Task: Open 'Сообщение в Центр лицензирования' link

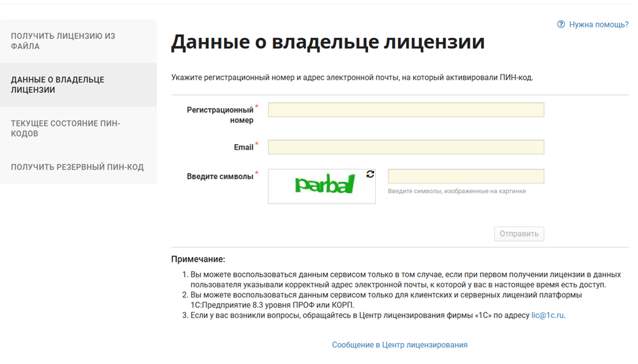Action: coord(400,345)
